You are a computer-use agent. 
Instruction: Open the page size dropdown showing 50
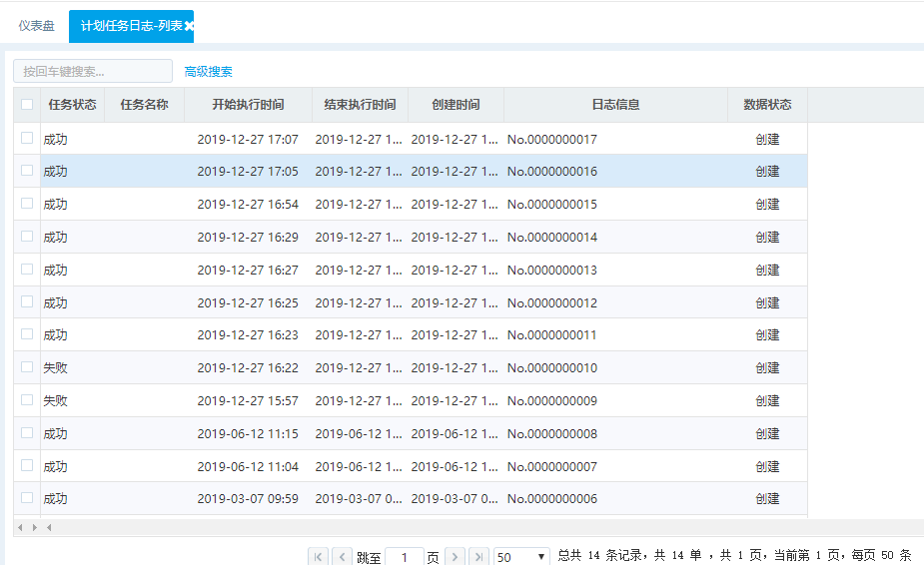point(521,557)
